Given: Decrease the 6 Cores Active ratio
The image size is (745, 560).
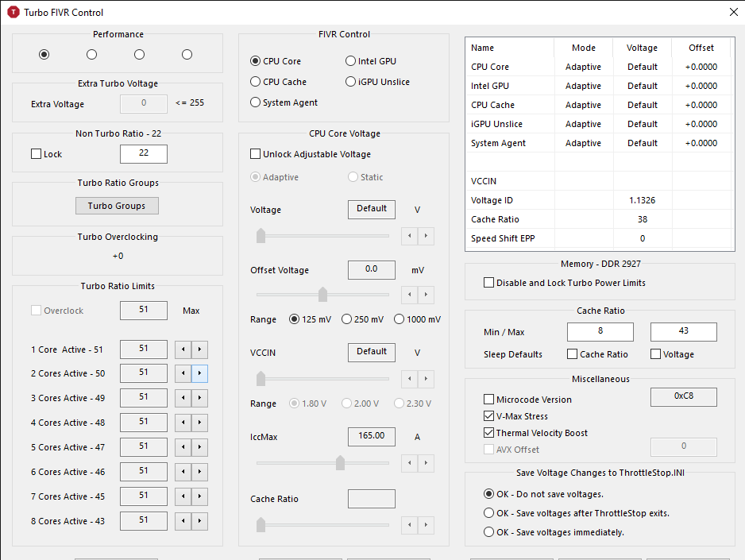Looking at the screenshot, I should click(x=183, y=472).
